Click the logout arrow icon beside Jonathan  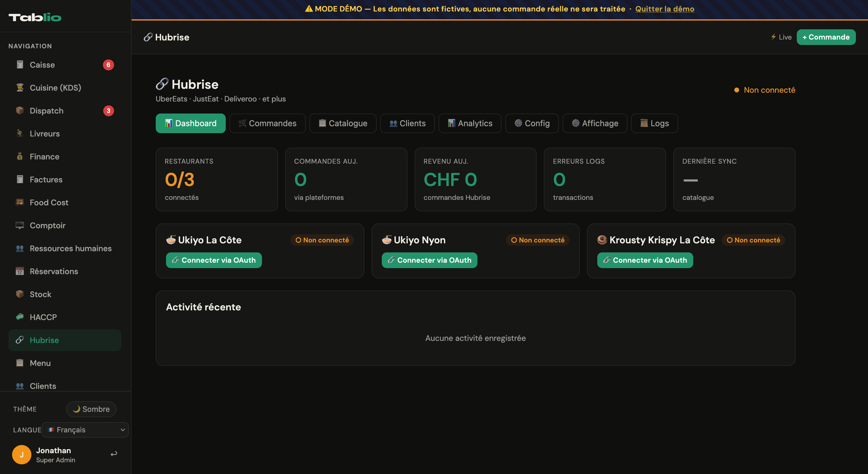pyautogui.click(x=114, y=454)
